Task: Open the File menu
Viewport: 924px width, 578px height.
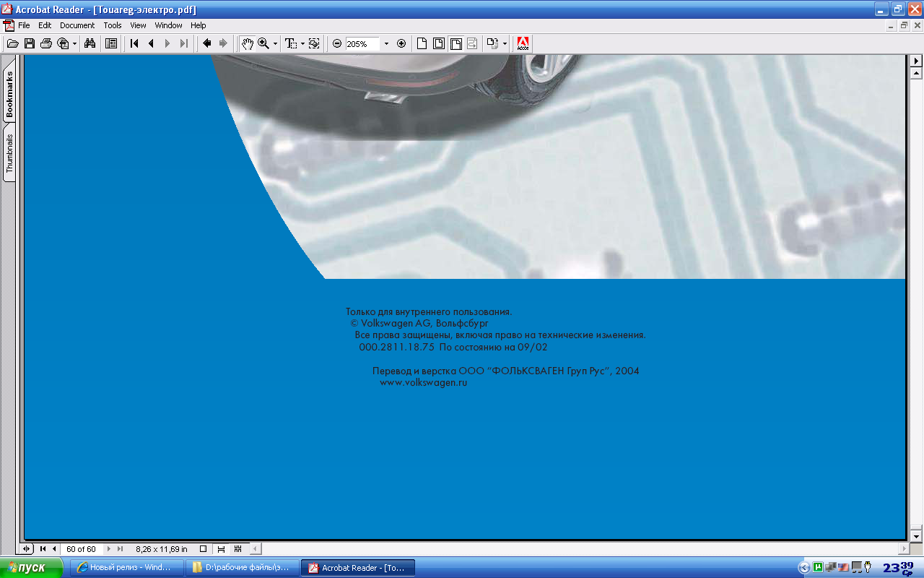Action: coord(24,25)
